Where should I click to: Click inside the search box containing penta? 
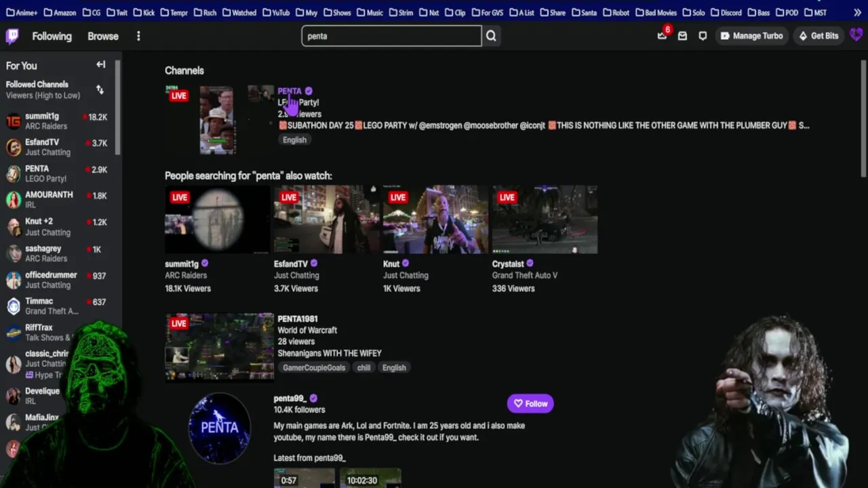391,36
